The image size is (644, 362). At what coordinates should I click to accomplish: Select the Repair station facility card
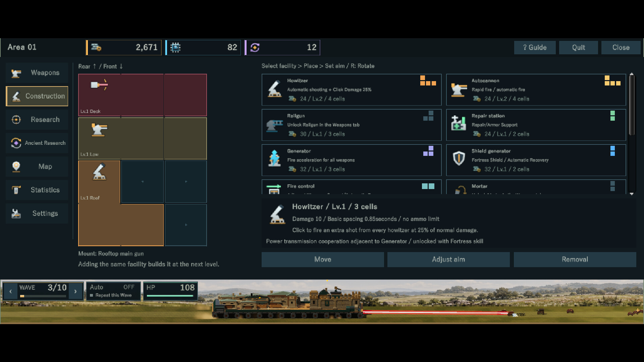[536, 125]
